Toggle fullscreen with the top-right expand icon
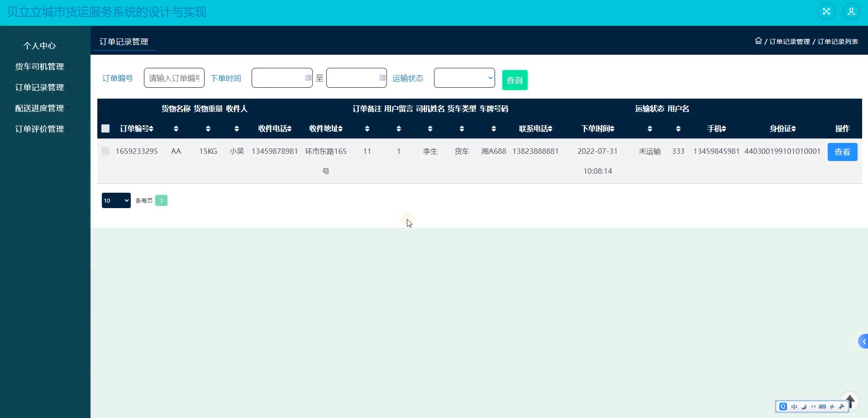Image resolution: width=868 pixels, height=418 pixels. [826, 12]
